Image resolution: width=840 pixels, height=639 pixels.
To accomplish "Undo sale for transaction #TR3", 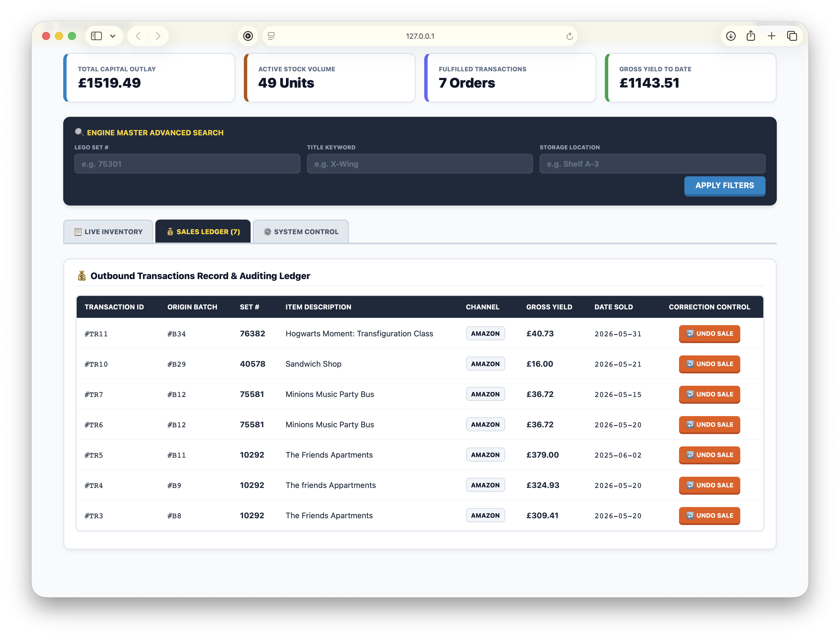I will (x=709, y=516).
